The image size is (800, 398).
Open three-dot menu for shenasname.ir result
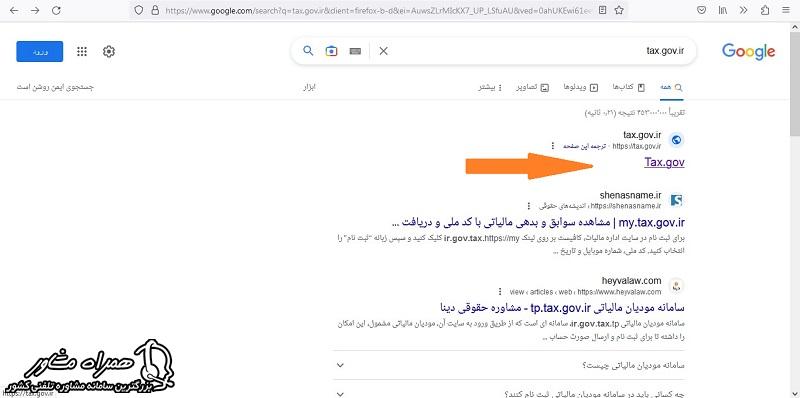(529, 206)
